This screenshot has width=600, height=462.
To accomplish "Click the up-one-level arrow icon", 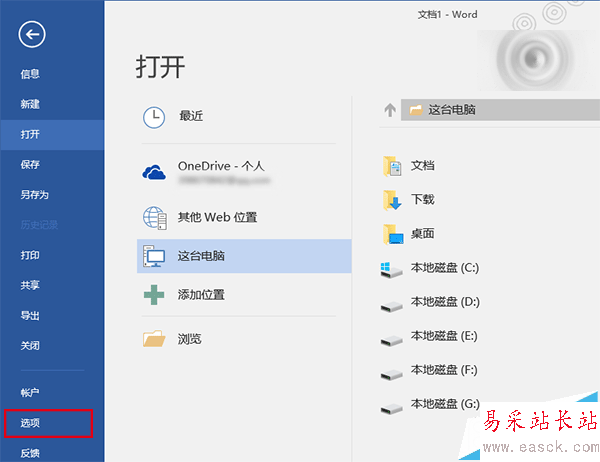I will pos(390,110).
